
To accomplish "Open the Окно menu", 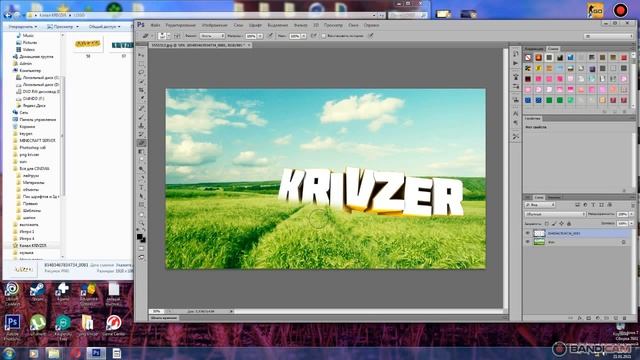I will [x=353, y=25].
